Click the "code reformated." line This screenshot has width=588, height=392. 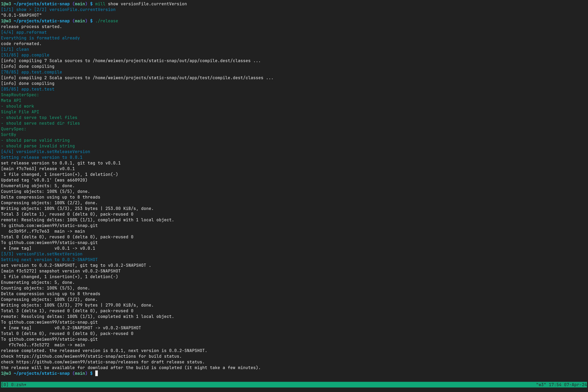point(21,44)
